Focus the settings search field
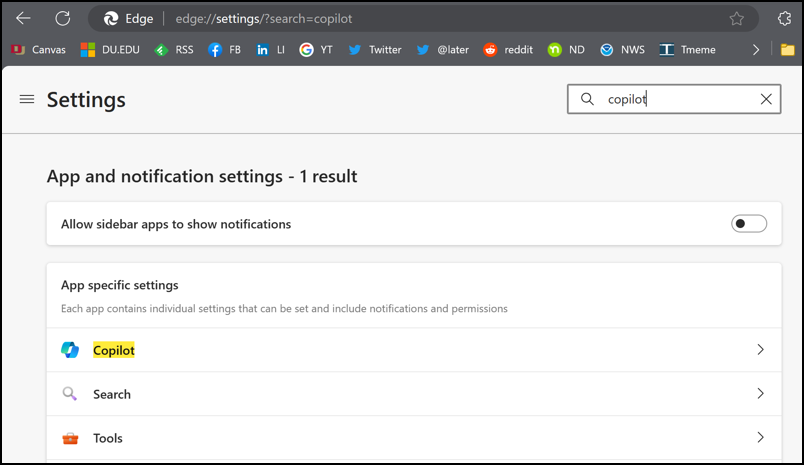This screenshot has width=804, height=465. pyautogui.click(x=674, y=99)
